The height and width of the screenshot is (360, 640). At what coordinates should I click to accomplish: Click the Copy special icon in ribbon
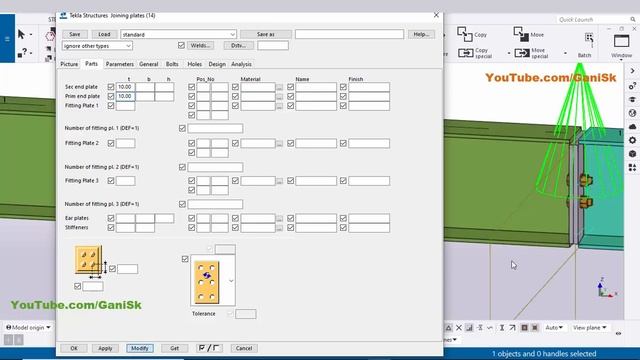coord(465,53)
